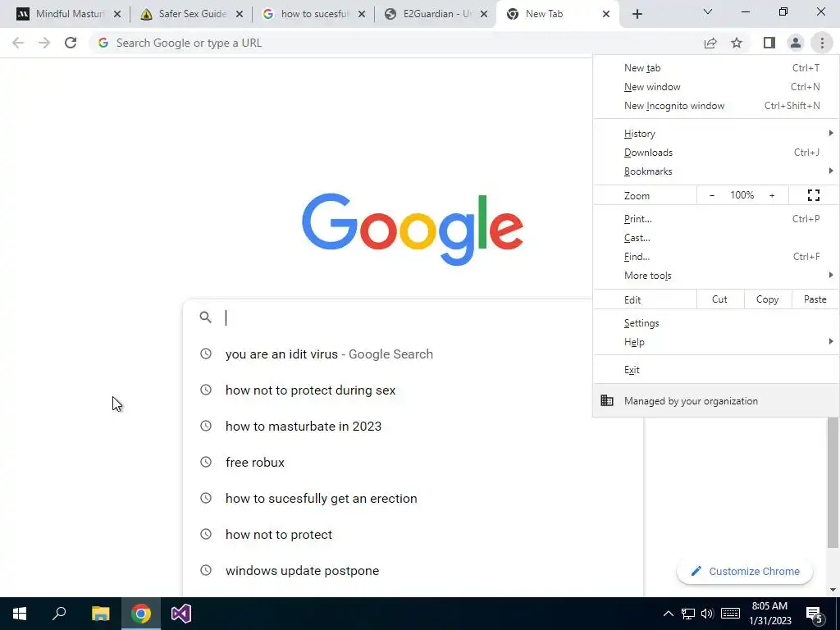This screenshot has width=840, height=630.
Task: Open the tab search dropdown chevron
Action: [x=707, y=11]
